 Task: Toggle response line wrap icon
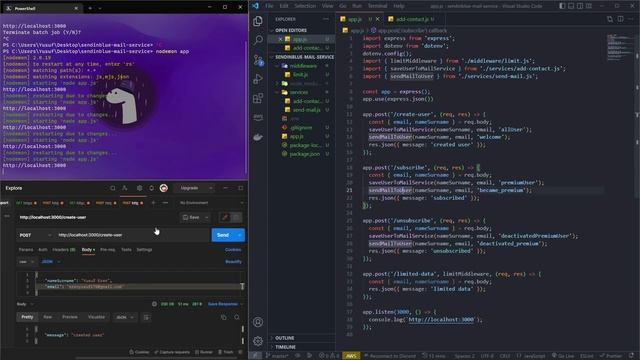click(146, 317)
